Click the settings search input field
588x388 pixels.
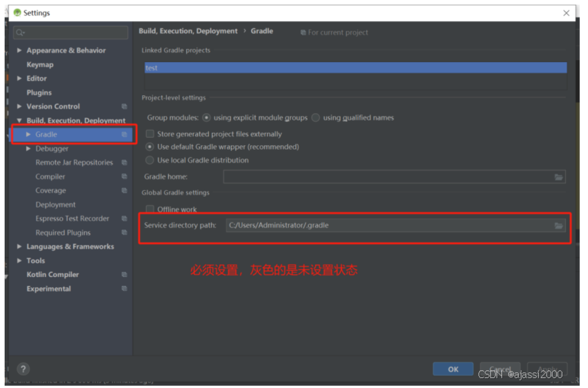click(71, 33)
